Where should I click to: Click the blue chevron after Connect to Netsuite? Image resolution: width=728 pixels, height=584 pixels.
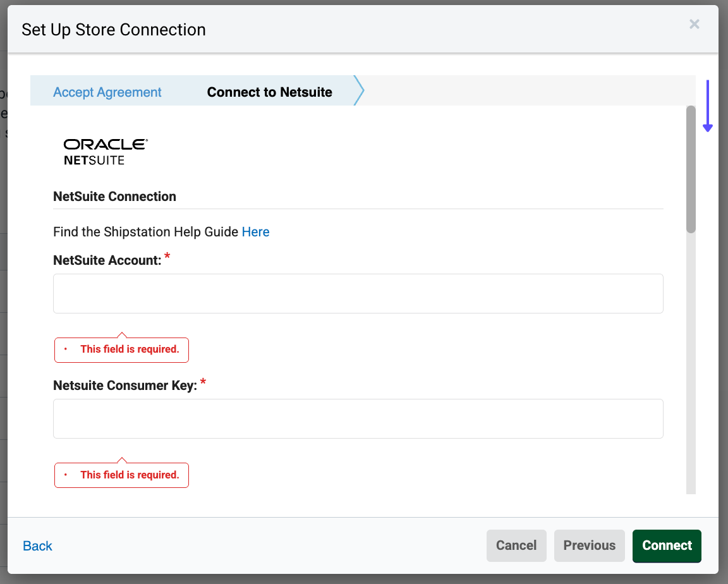(358, 91)
